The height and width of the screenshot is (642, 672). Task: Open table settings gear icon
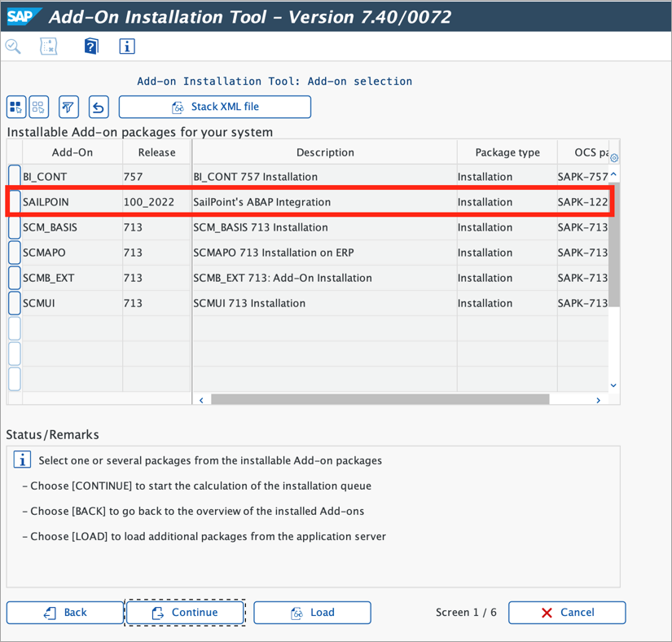point(614,158)
